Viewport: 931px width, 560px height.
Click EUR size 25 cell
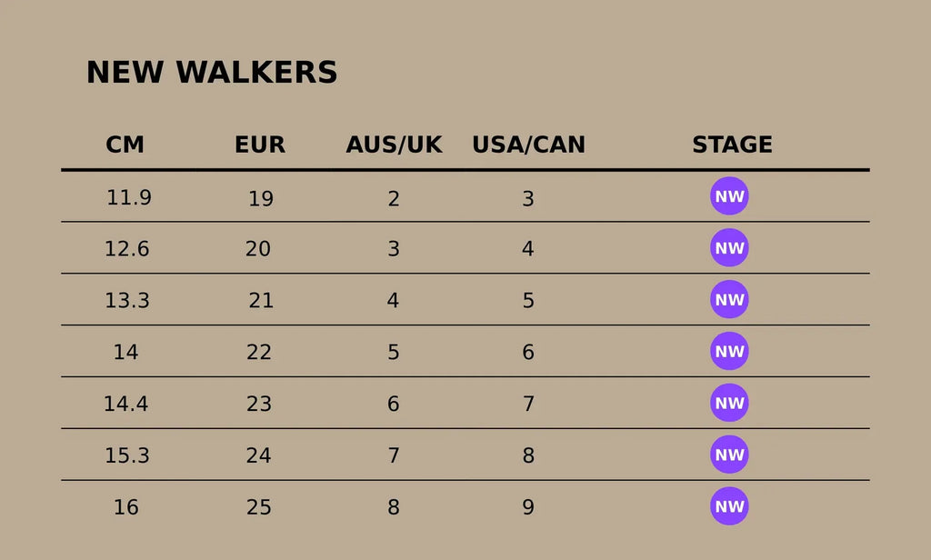(259, 507)
